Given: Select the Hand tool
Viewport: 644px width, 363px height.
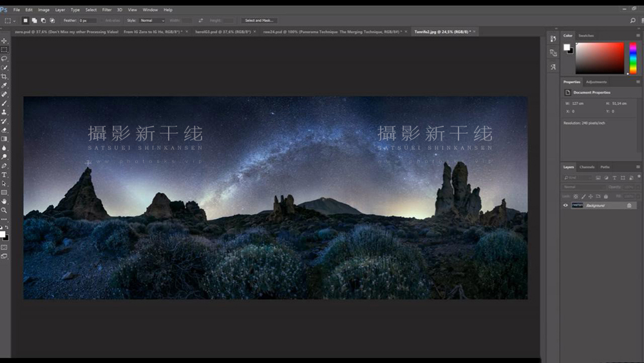Looking at the screenshot, I should [x=4, y=201].
